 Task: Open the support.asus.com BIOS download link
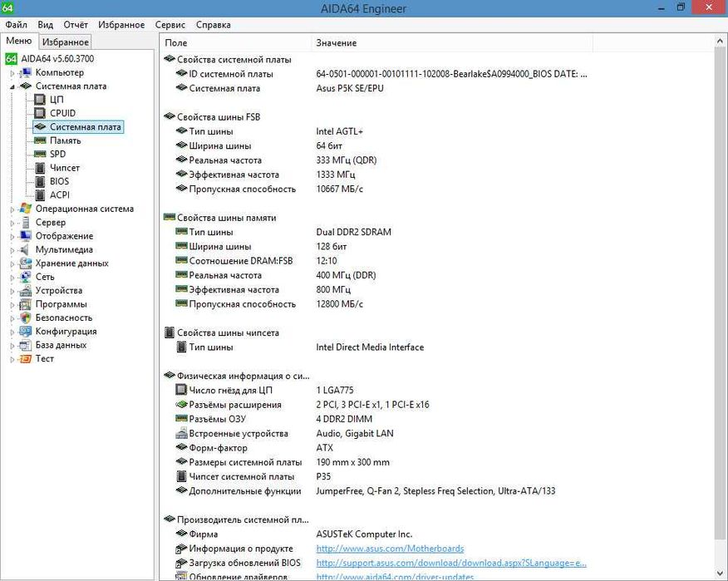point(451,563)
